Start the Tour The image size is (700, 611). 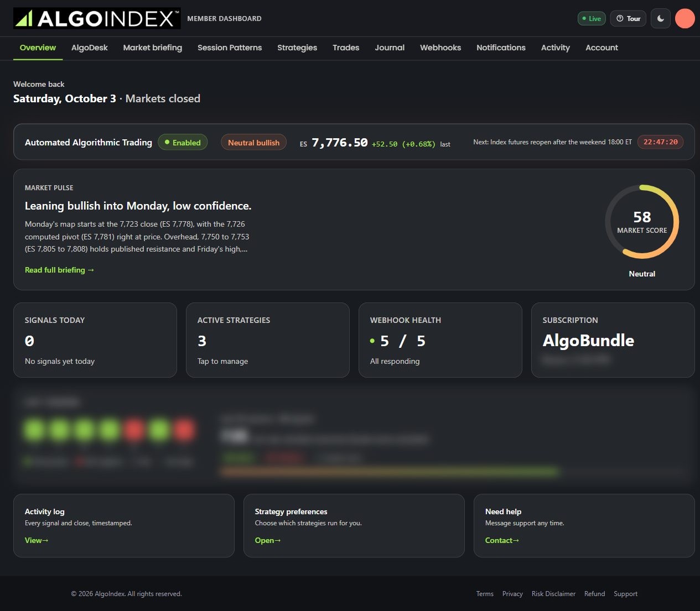[x=628, y=18]
